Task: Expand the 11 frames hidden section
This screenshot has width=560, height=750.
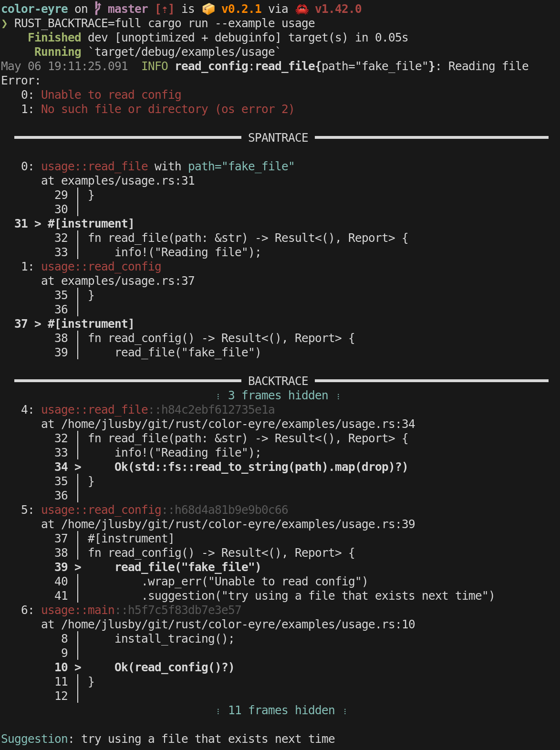Action: [x=281, y=710]
